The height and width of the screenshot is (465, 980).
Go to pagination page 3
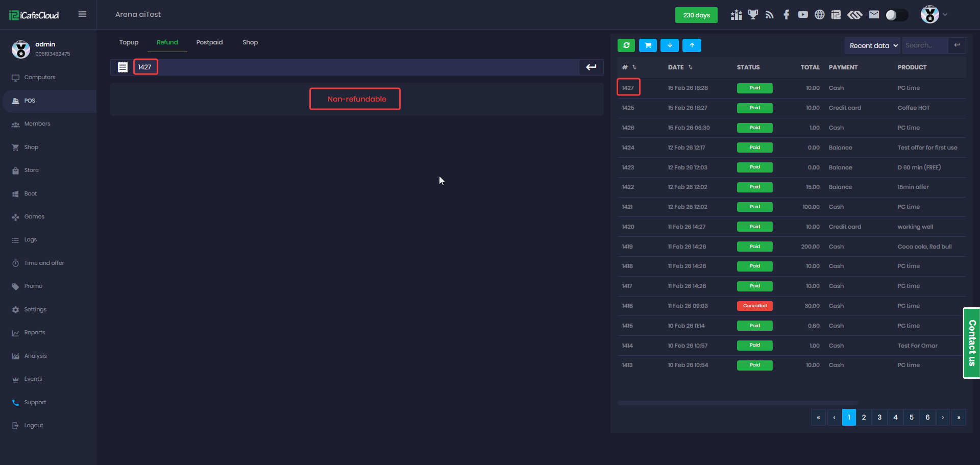point(879,417)
